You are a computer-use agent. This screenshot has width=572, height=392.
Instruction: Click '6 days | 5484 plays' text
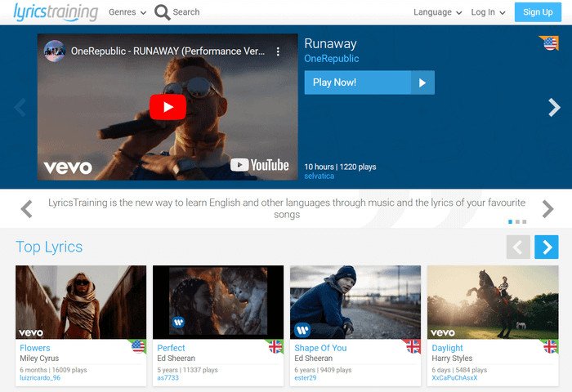[459, 370]
